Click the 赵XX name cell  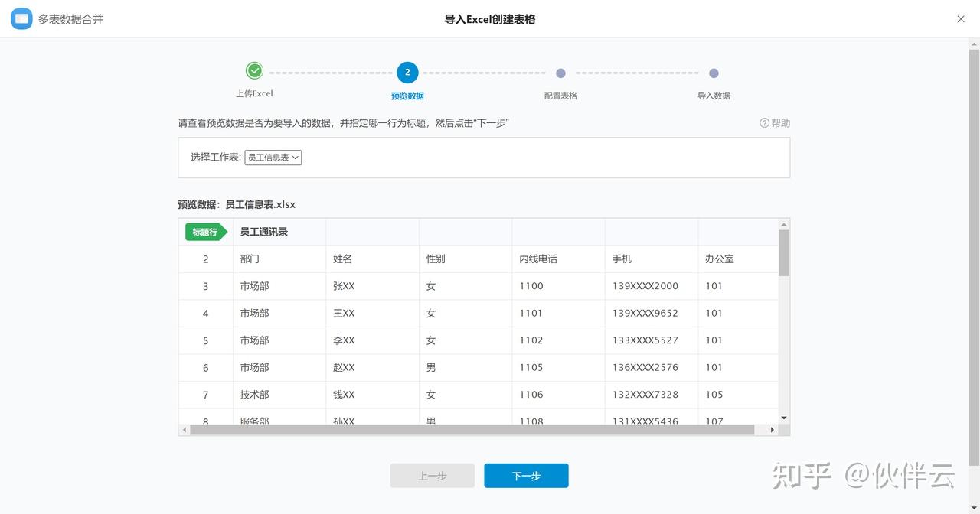[x=373, y=368]
